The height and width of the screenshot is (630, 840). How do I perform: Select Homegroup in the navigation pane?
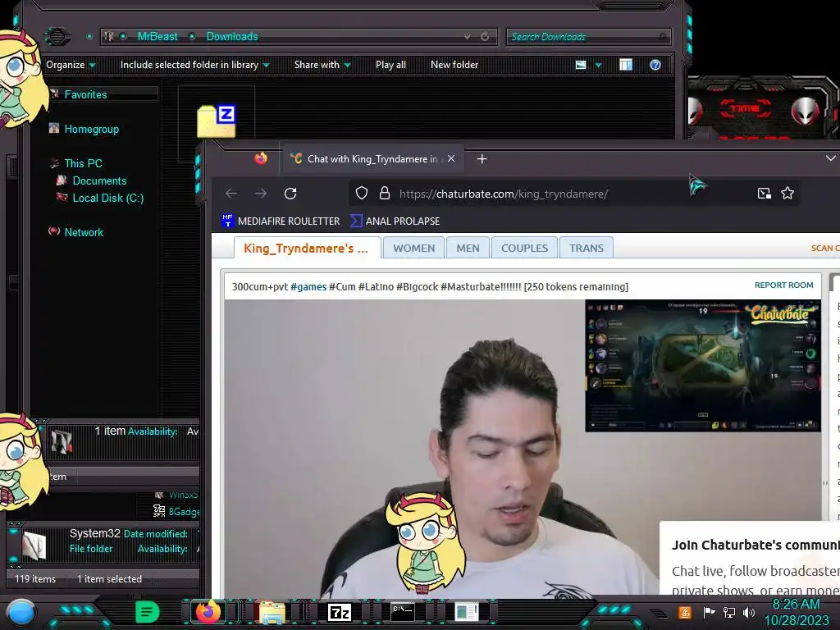[92, 129]
